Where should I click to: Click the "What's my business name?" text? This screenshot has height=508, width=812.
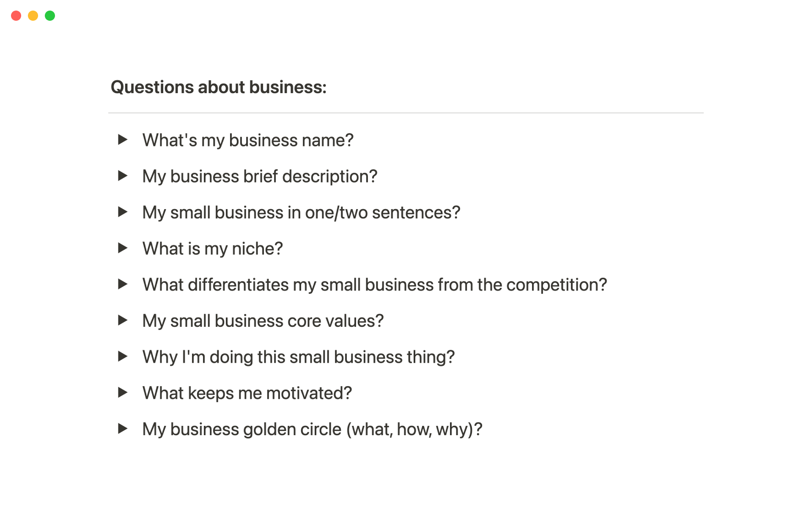pos(247,140)
